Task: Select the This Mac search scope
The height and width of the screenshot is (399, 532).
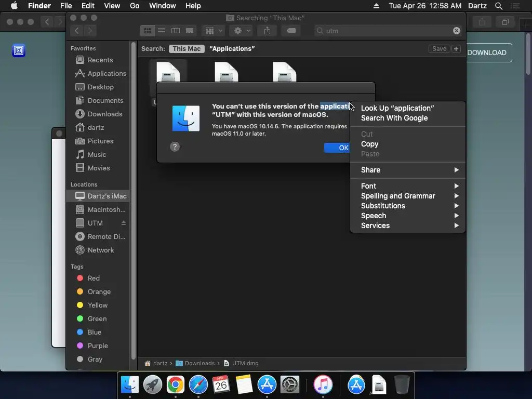Action: 187,48
